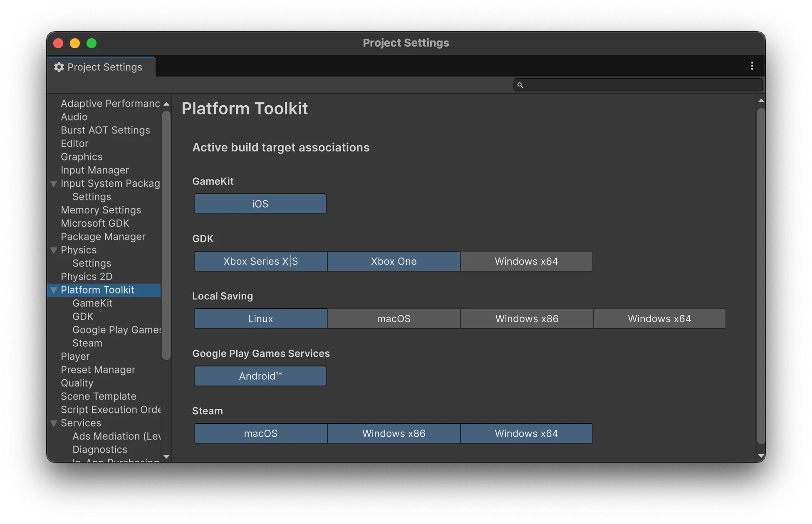Collapse the Physics tree item

pos(54,250)
